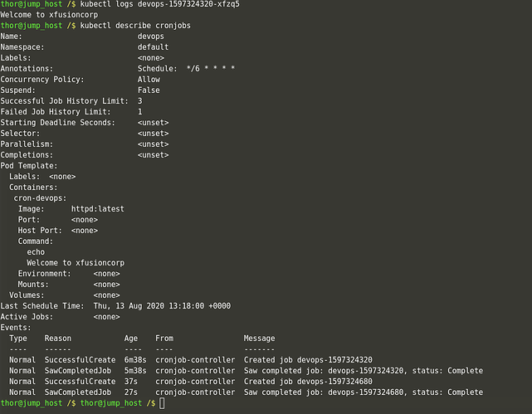Click the Suspend value 'False'
The width and height of the screenshot is (532, 414).
coord(149,90)
